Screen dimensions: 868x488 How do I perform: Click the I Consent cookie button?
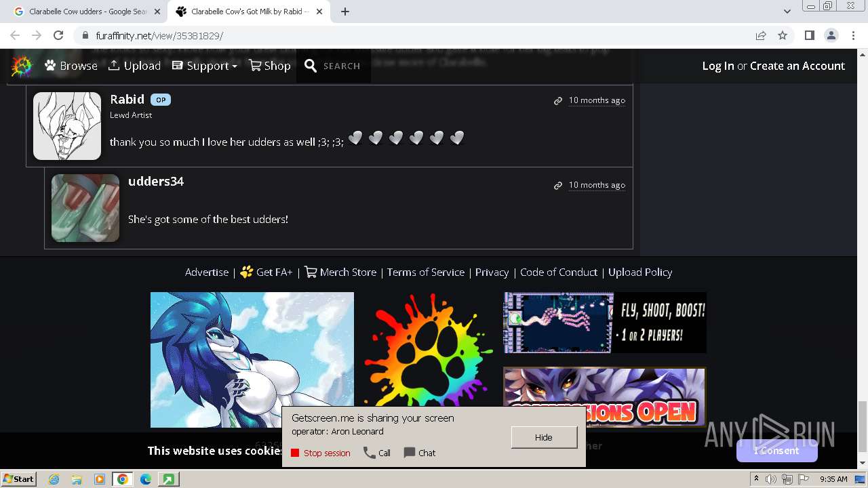click(777, 451)
